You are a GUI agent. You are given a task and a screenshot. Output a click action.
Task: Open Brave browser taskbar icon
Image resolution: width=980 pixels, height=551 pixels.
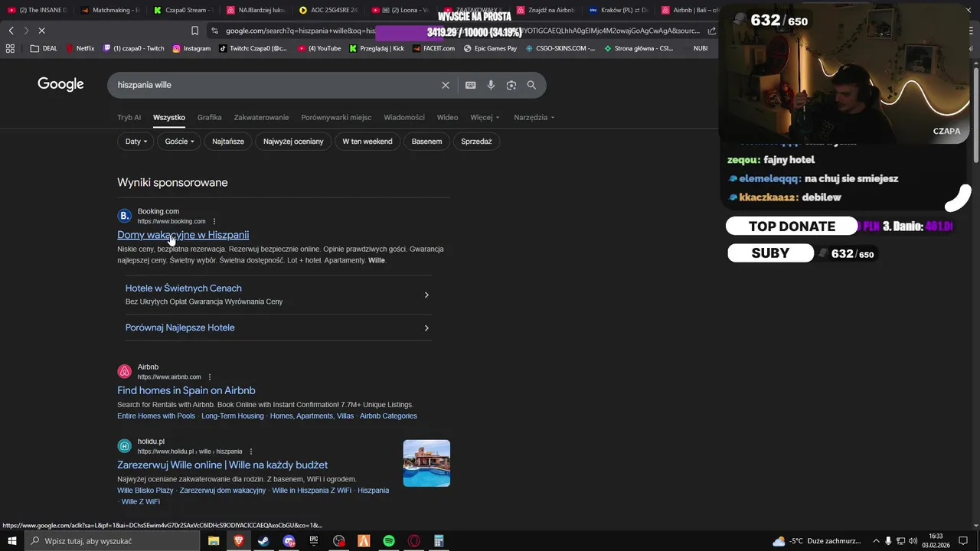tap(238, 541)
